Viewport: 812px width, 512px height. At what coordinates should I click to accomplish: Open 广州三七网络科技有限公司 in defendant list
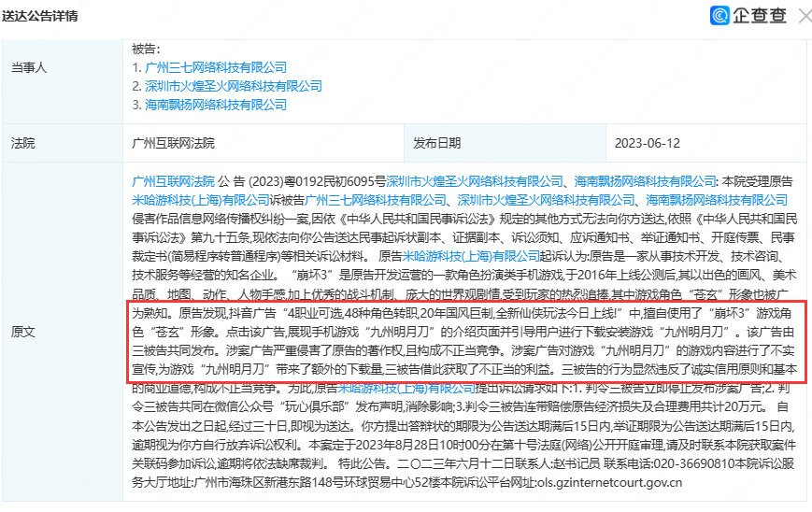pos(216,67)
